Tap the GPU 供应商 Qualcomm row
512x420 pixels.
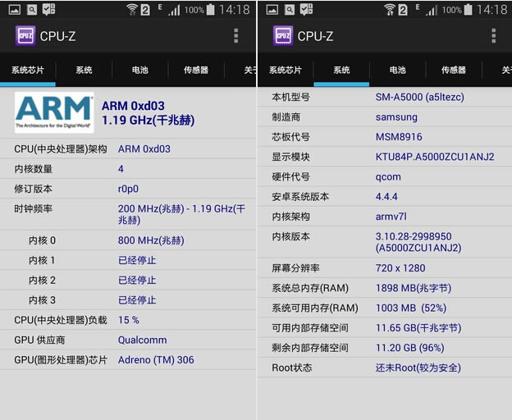tap(128, 340)
